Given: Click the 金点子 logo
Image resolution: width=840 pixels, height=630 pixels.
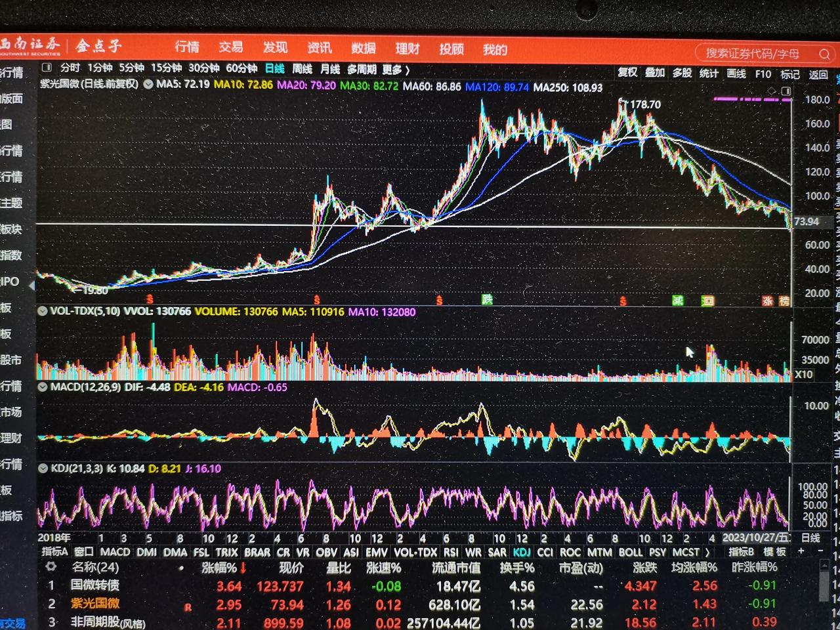Looking at the screenshot, I should (98, 45).
